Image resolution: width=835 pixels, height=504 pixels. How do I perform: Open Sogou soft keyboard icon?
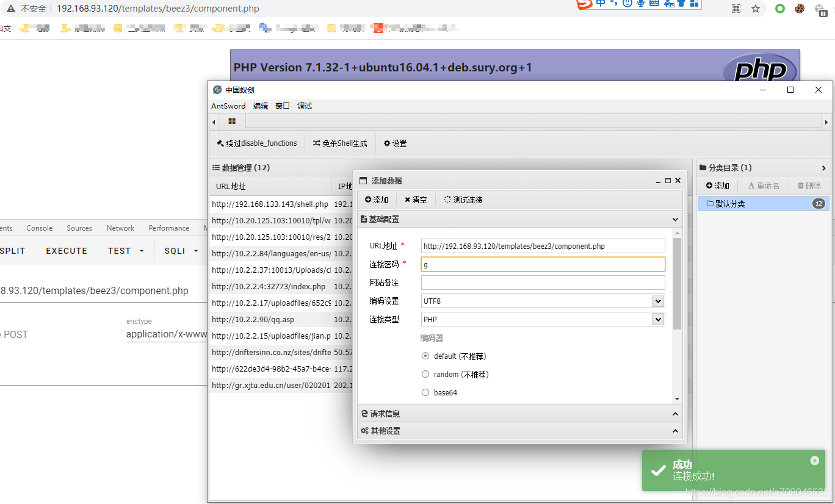tap(654, 3)
